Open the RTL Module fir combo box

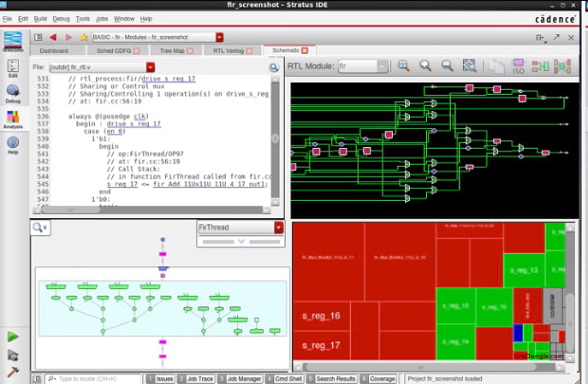pos(382,66)
